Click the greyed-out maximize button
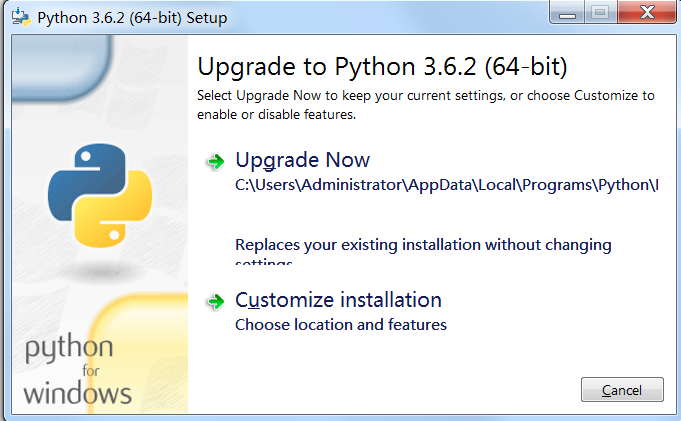The width and height of the screenshot is (681, 421). (600, 12)
